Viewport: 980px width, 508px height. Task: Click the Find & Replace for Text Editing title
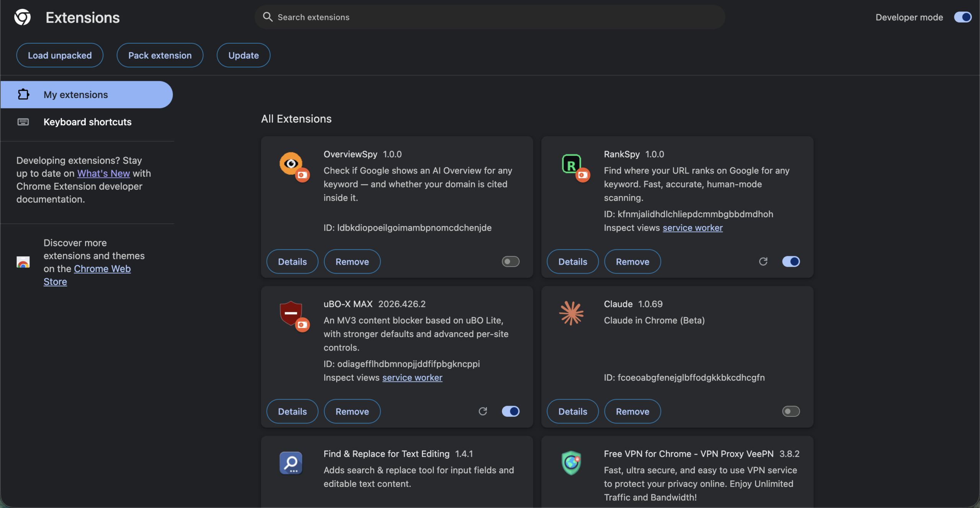click(386, 454)
